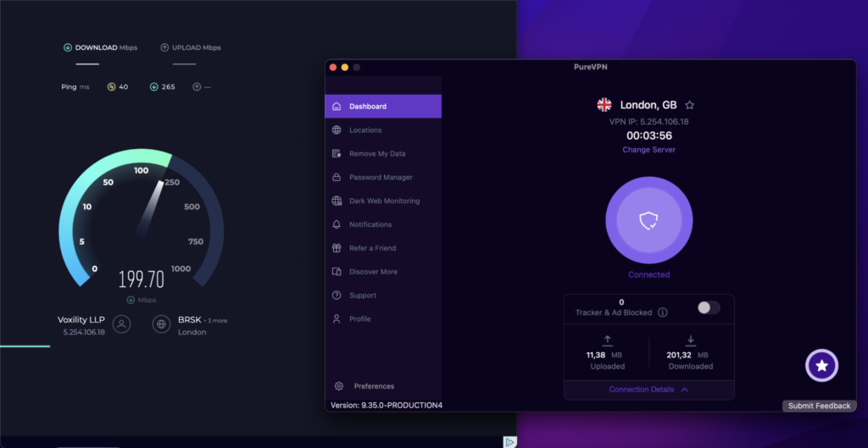Click the Remove My Data document icon
Image resolution: width=868 pixels, height=448 pixels.
[x=337, y=154]
